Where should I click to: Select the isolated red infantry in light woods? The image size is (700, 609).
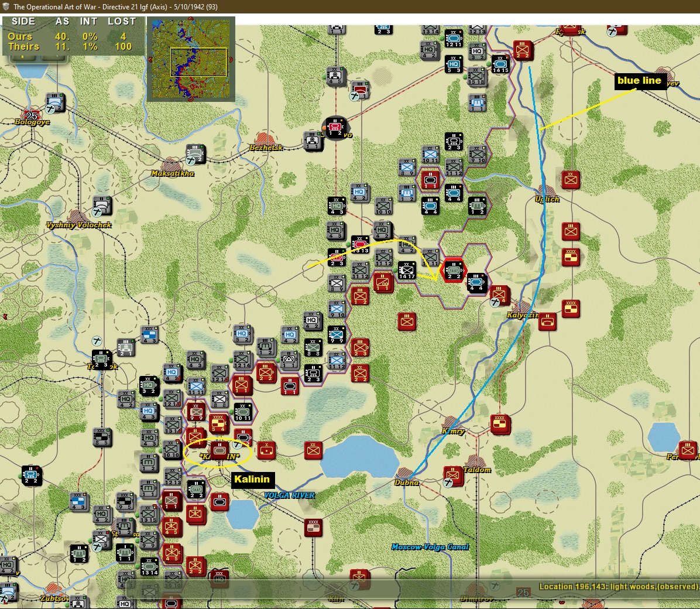(x=407, y=321)
